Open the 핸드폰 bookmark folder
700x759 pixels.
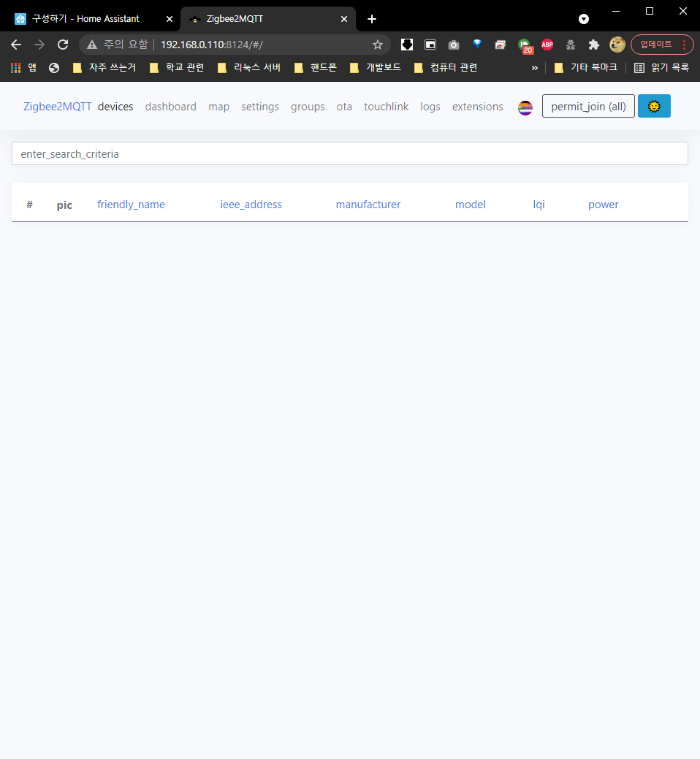(x=316, y=68)
